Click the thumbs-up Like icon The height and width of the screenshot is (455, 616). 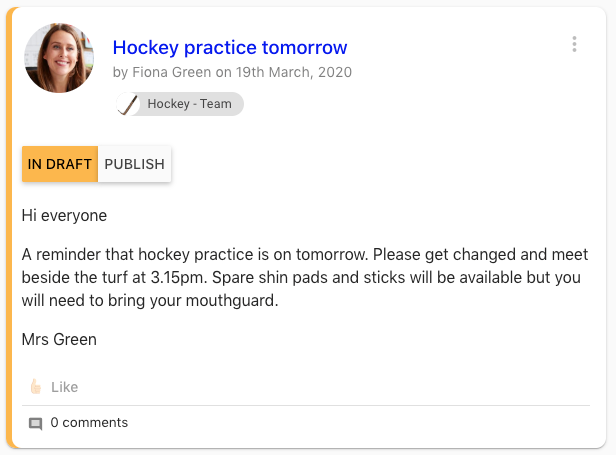(36, 387)
